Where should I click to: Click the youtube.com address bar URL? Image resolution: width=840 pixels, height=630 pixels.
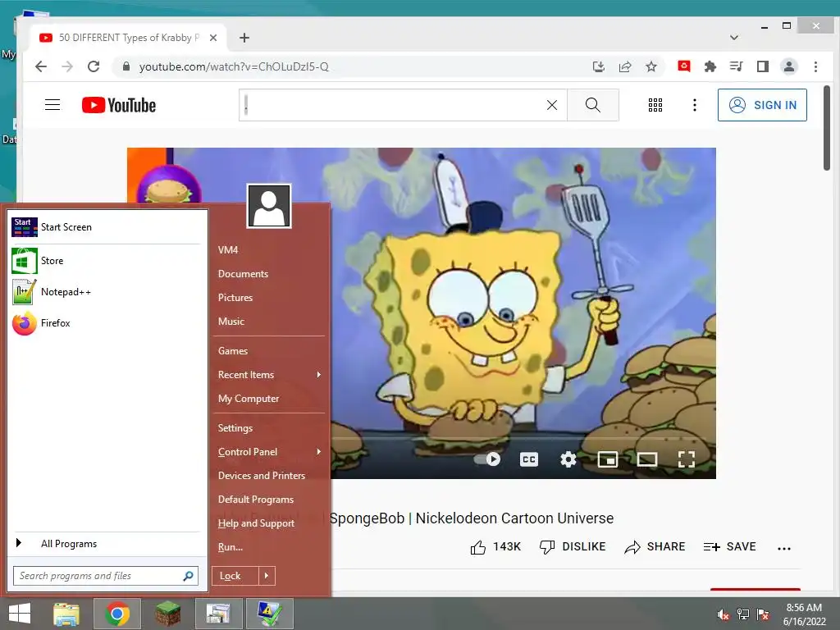[x=234, y=66]
